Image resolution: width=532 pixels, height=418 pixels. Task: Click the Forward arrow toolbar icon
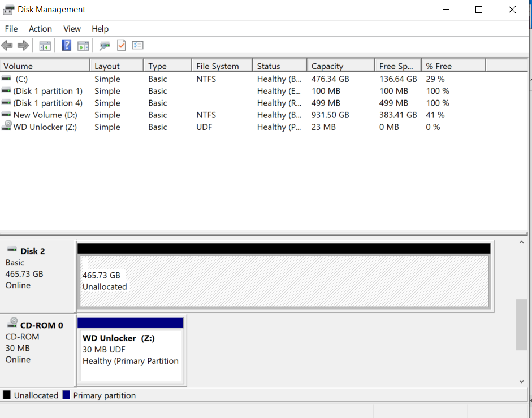pos(23,45)
